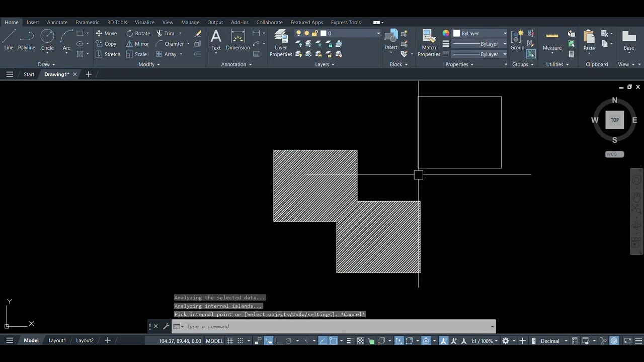This screenshot has width=644, height=362.
Task: Click the layer 0 color swatch
Action: (x=323, y=33)
